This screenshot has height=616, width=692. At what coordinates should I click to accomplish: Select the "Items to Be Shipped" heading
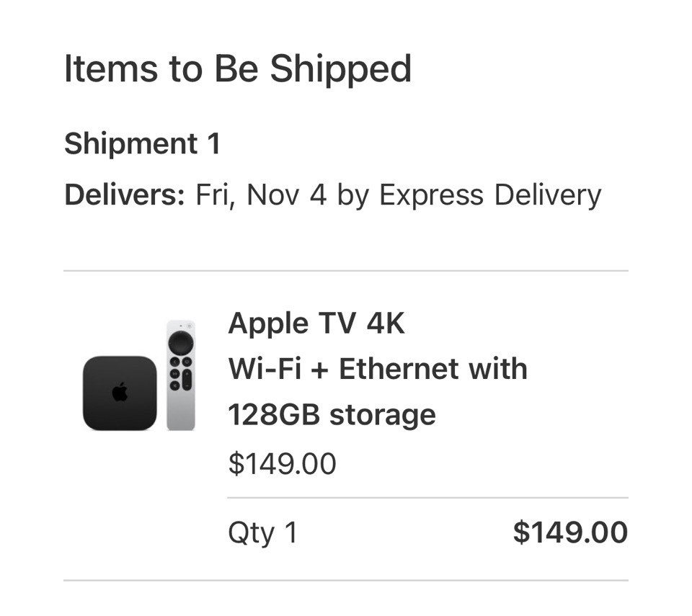(237, 69)
